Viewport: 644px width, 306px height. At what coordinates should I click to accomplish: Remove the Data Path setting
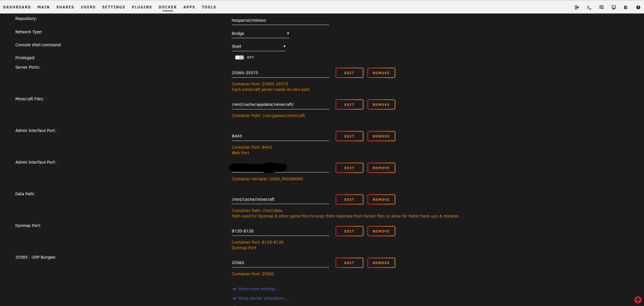tap(381, 199)
